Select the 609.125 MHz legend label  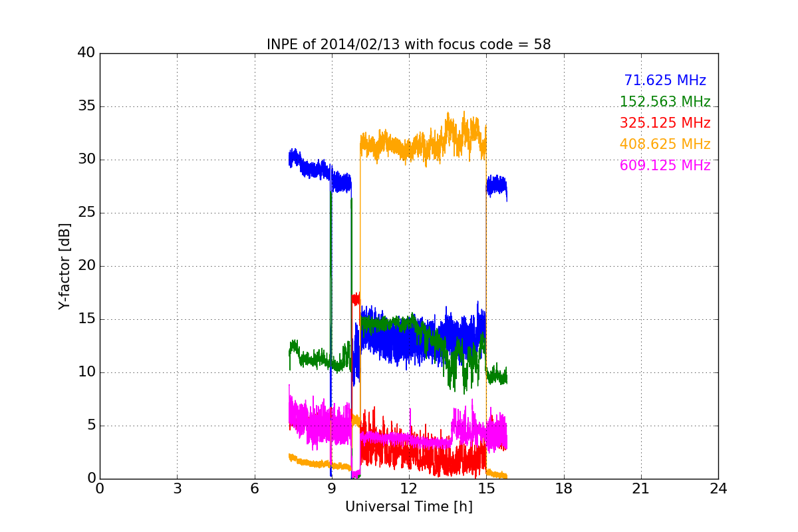point(665,166)
